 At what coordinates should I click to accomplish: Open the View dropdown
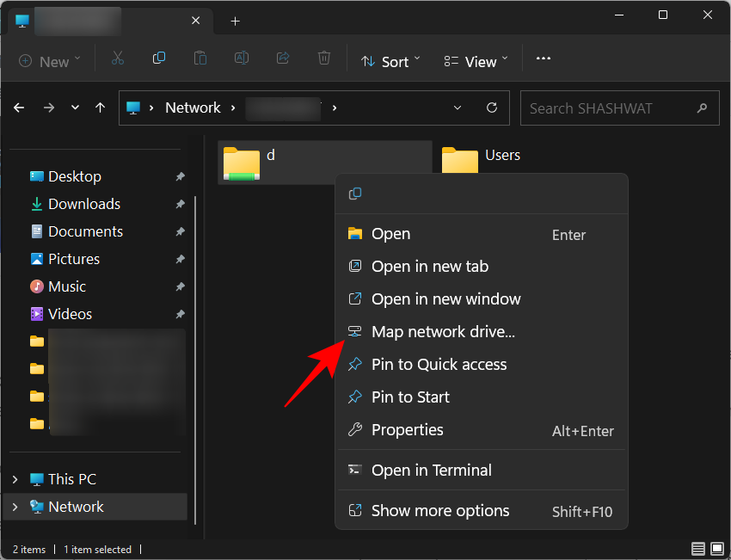tap(474, 61)
